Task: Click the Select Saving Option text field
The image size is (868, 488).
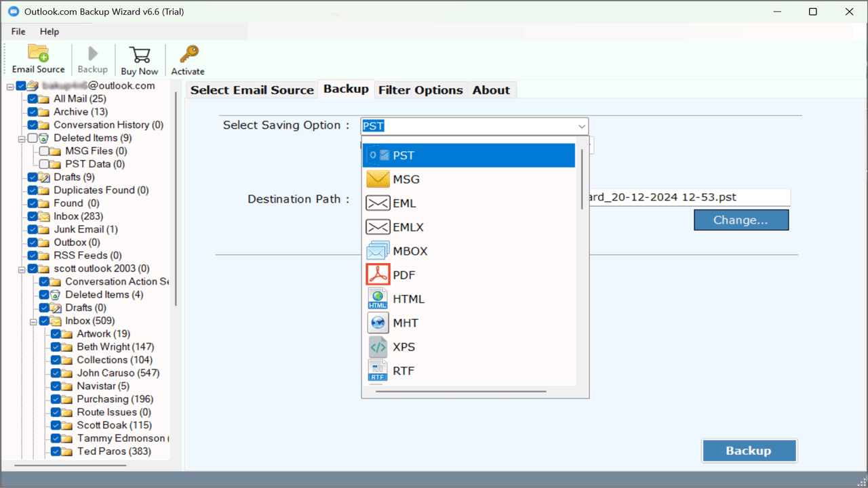Action: pyautogui.click(x=468, y=126)
